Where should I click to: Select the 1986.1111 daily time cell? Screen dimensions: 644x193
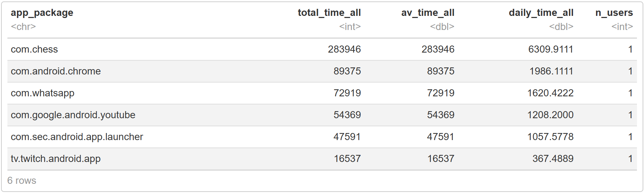coord(551,71)
